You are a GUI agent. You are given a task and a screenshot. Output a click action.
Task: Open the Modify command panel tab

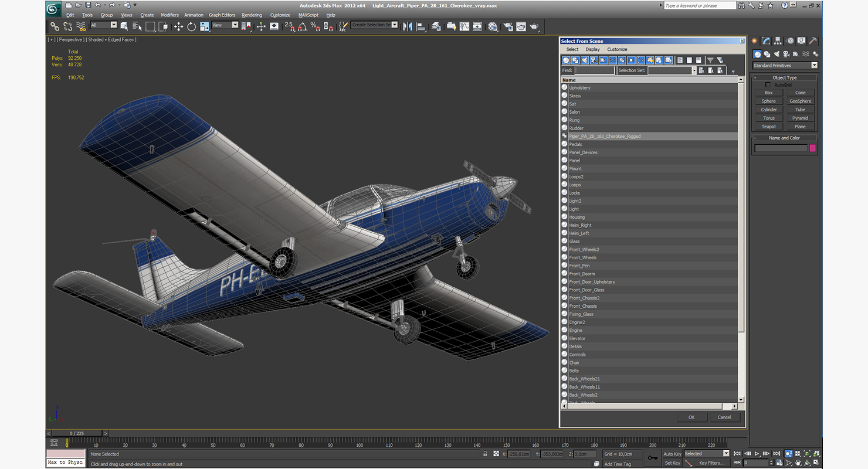pyautogui.click(x=767, y=40)
